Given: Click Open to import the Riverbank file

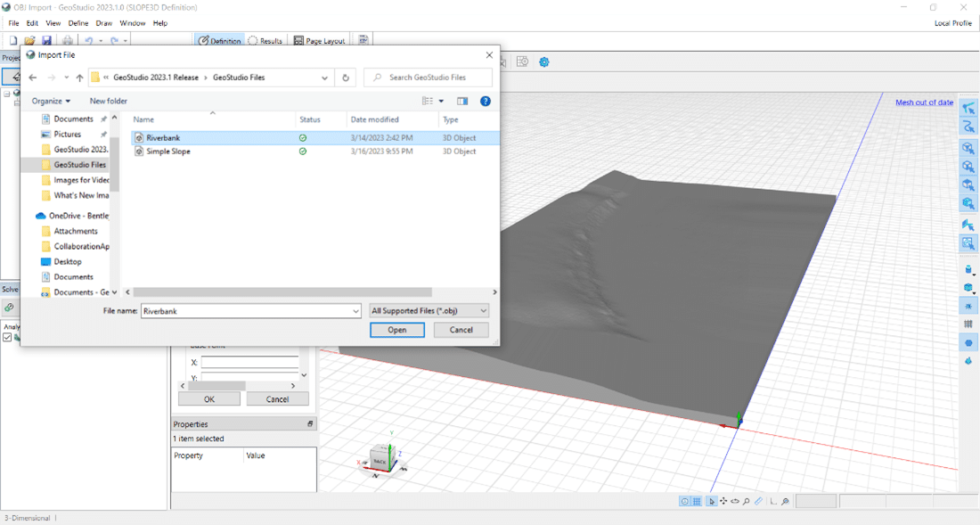Looking at the screenshot, I should pyautogui.click(x=396, y=330).
